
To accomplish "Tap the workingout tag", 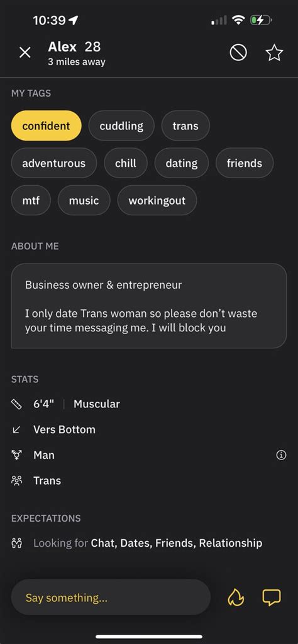I will [157, 200].
